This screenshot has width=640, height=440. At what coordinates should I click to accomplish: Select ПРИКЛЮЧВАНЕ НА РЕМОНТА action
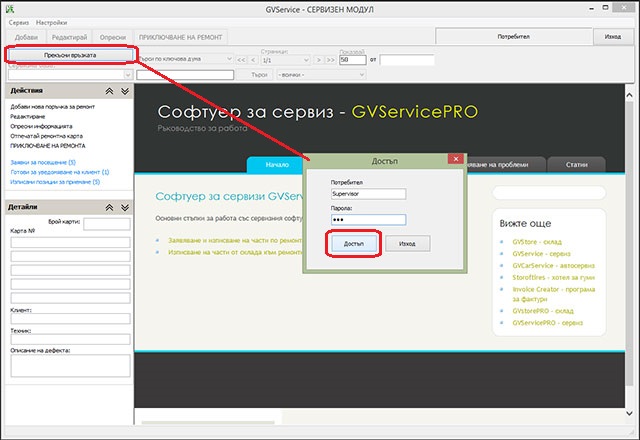(48, 146)
